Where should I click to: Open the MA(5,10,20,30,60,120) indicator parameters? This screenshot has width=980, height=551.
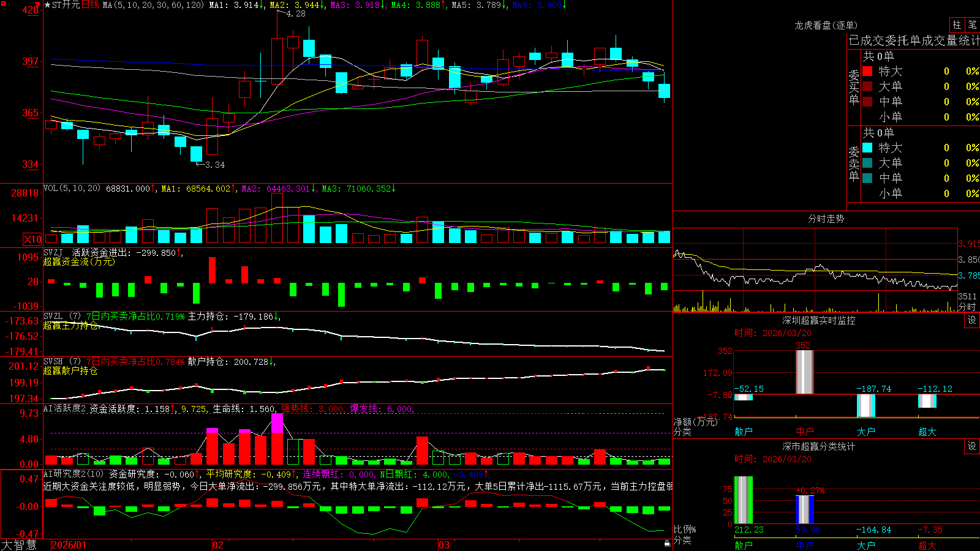[153, 5]
